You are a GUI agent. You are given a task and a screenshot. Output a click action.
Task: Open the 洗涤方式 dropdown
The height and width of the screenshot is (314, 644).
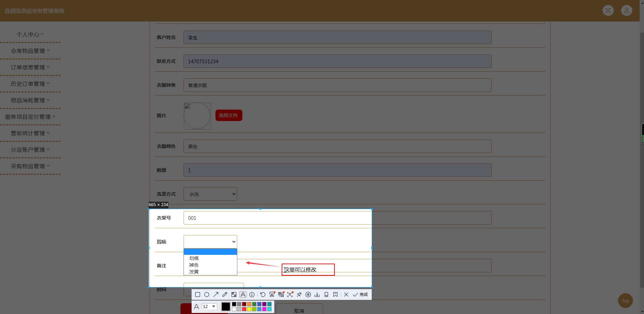(210, 194)
